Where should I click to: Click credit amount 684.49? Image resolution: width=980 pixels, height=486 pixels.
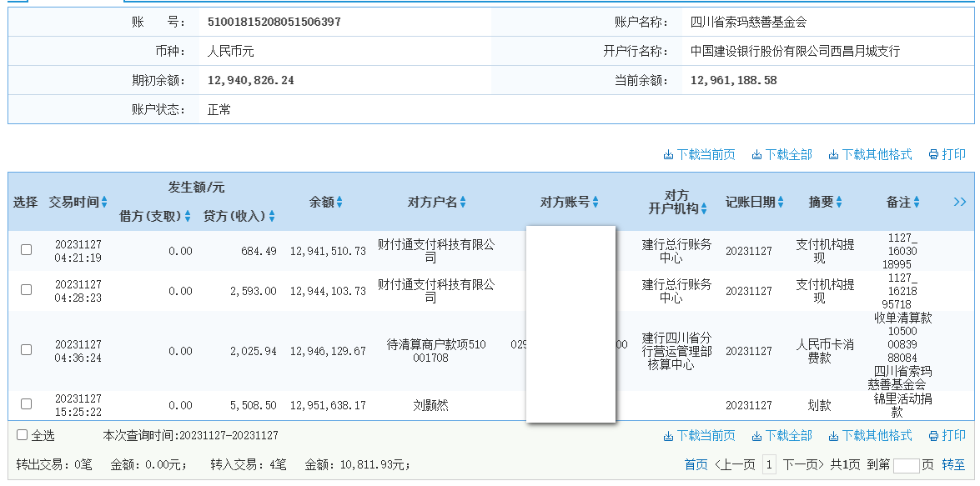[259, 251]
